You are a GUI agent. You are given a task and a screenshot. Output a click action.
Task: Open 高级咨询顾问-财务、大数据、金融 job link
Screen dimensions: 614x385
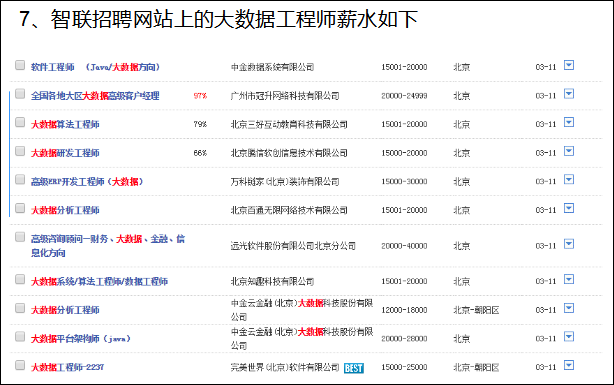[x=108, y=246]
